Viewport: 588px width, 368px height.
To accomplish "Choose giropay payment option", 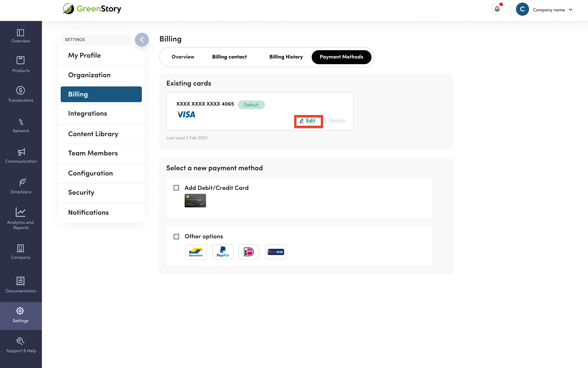I will coord(275,252).
